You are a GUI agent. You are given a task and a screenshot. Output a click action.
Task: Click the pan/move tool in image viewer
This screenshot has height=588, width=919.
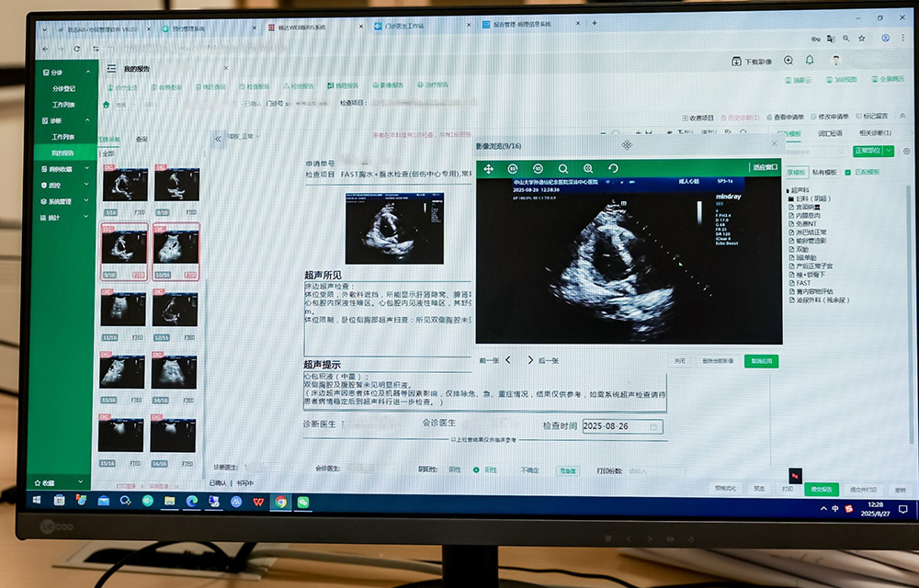489,169
